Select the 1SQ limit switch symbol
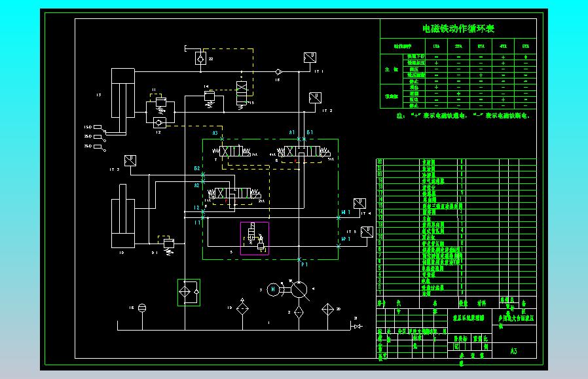This screenshot has height=379, width=588. (x=100, y=128)
